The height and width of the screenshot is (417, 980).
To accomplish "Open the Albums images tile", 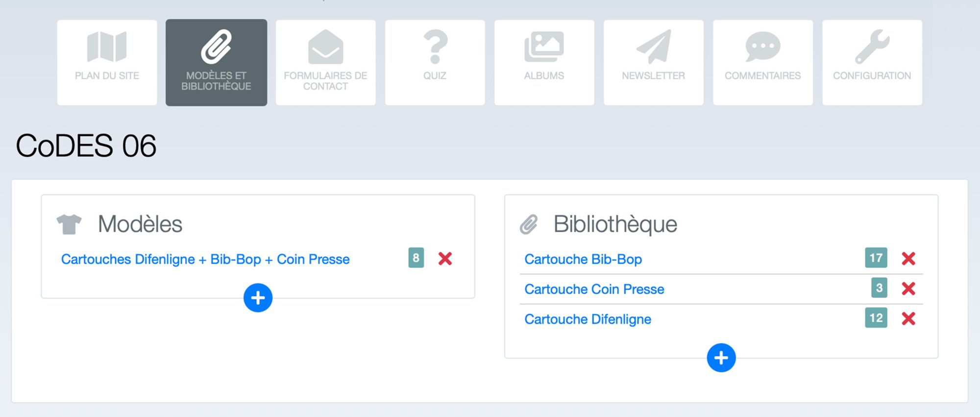I will (544, 62).
